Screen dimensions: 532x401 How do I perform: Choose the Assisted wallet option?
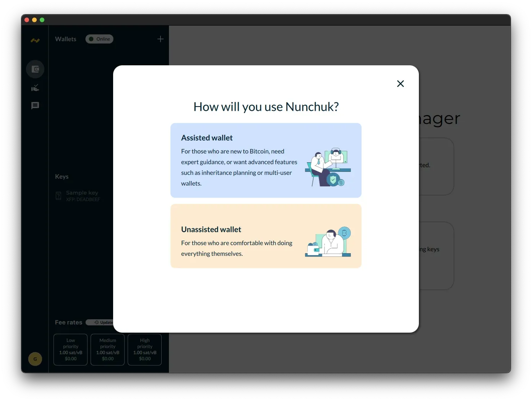266,160
